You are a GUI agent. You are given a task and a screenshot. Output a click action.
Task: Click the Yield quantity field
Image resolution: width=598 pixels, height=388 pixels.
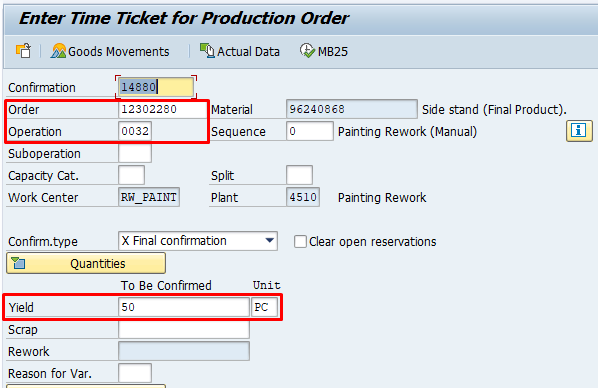(184, 307)
